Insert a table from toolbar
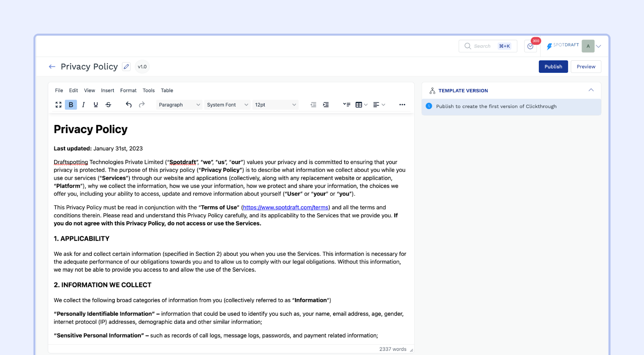The width and height of the screenshot is (644, 355). (x=359, y=105)
